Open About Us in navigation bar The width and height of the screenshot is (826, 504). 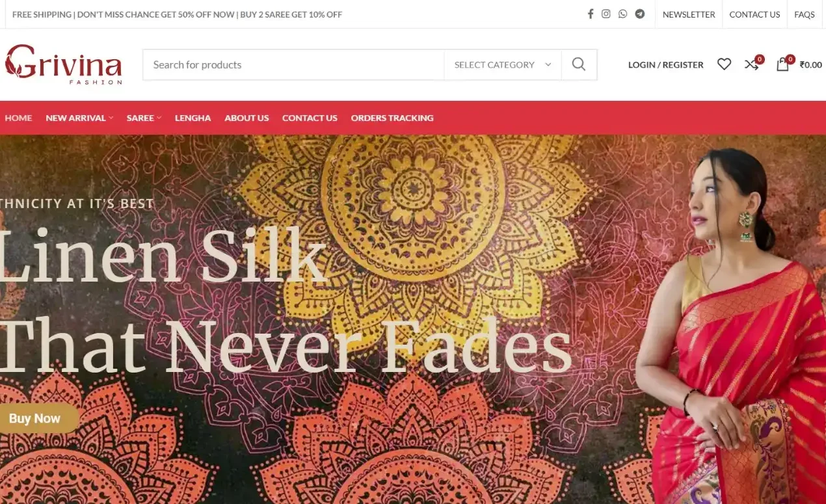click(246, 118)
